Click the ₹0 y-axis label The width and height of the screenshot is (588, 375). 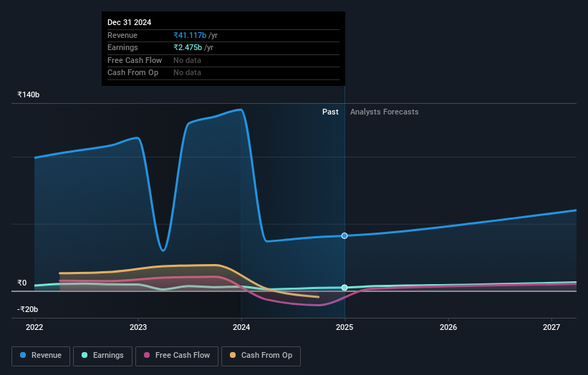[21, 283]
